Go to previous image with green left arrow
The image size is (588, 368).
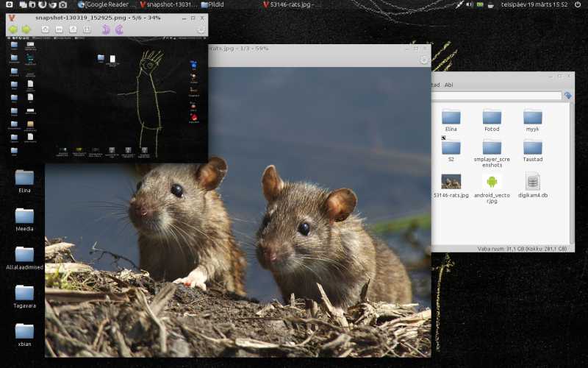click(x=13, y=29)
